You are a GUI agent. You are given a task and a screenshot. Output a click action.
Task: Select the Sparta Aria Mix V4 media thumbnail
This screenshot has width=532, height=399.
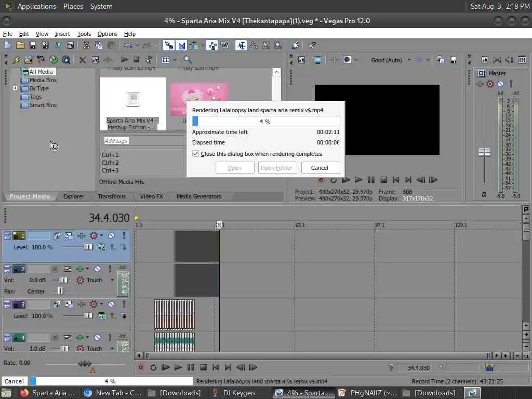pos(132,104)
